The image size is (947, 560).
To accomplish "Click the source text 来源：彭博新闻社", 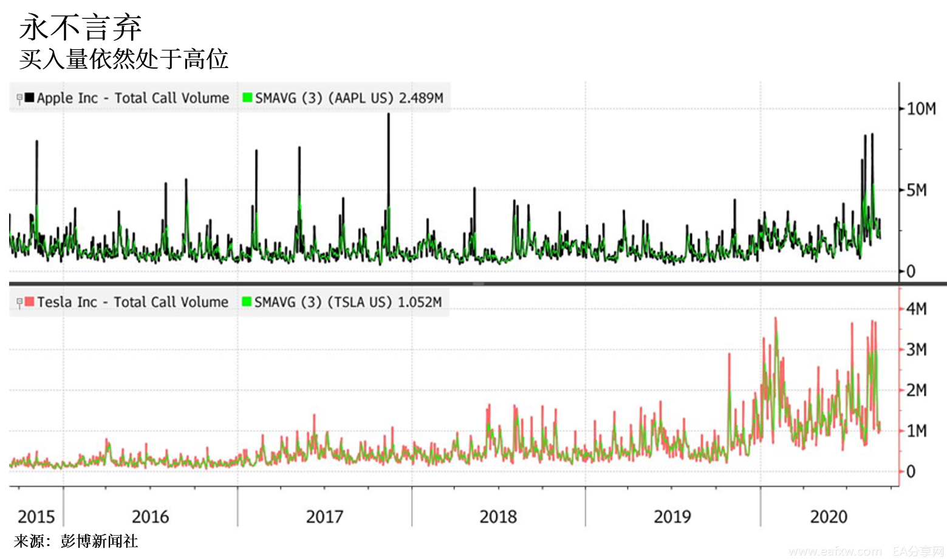I will 76,541.
